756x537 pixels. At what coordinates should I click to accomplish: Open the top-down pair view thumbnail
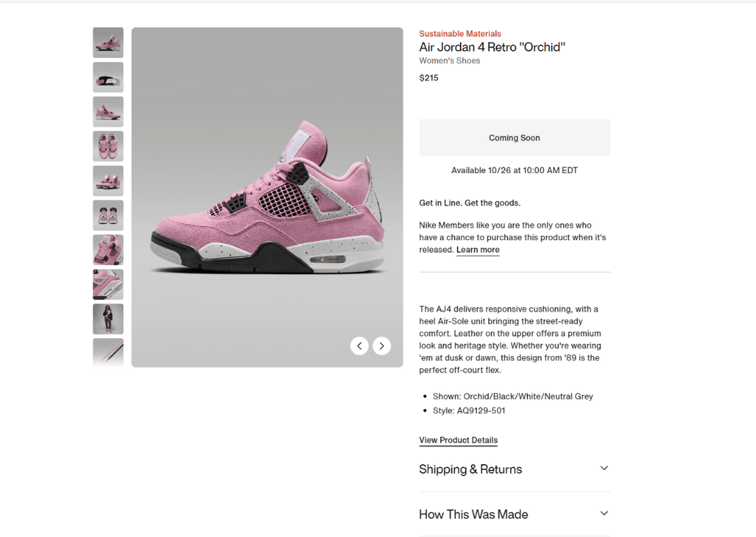tap(107, 146)
